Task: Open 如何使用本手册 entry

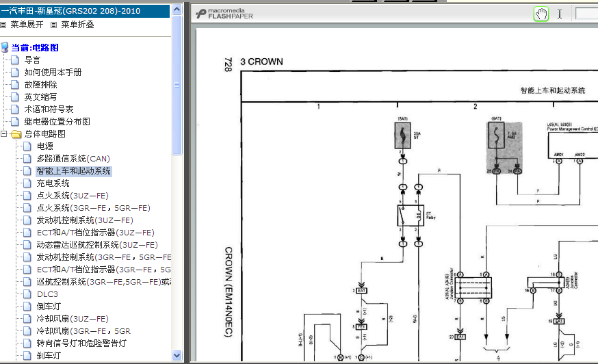Action: point(53,72)
